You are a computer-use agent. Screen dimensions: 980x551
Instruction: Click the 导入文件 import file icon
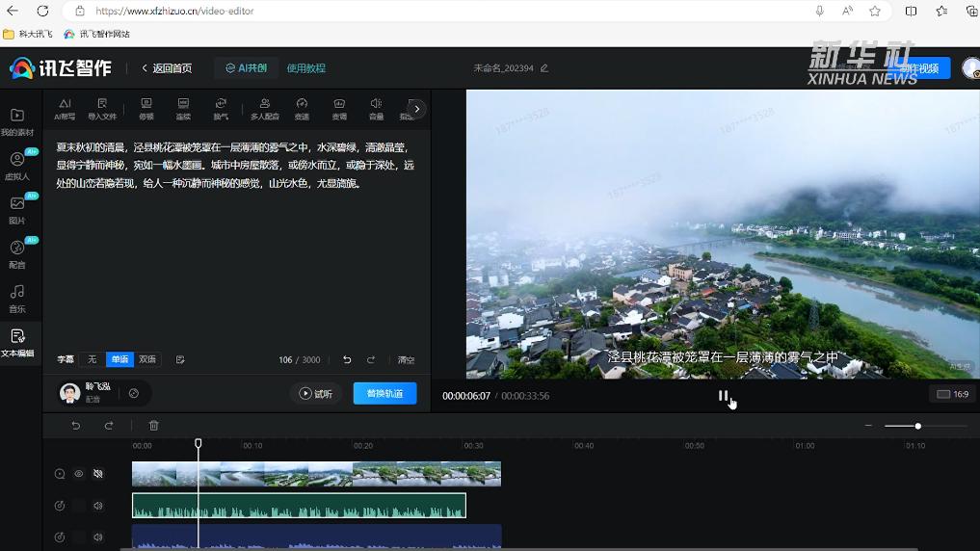102,108
